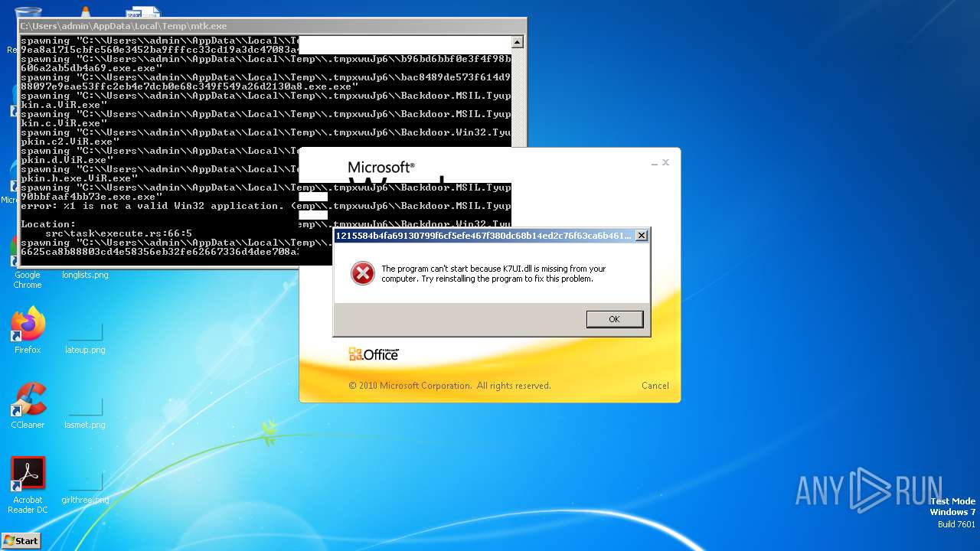
Task: Open lasmet.png file on desktop
Action: pyautogui.click(x=85, y=412)
